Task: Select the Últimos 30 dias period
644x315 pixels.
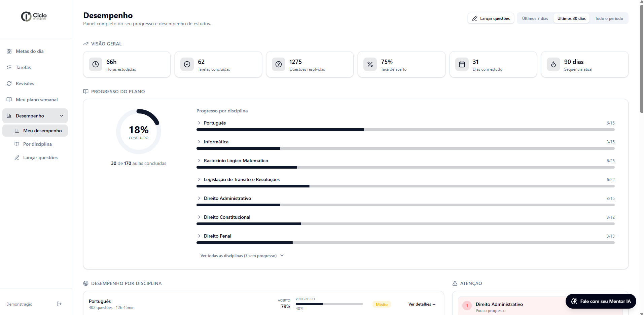Action: [571, 19]
